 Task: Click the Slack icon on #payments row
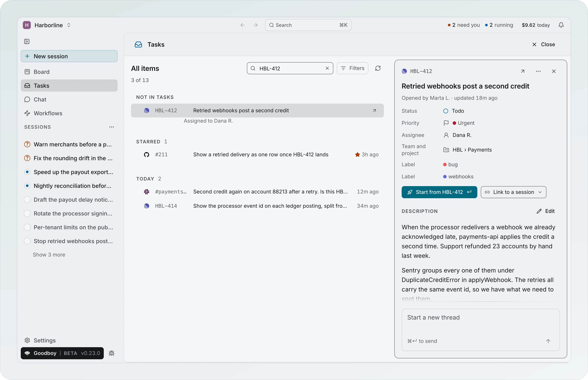point(147,192)
